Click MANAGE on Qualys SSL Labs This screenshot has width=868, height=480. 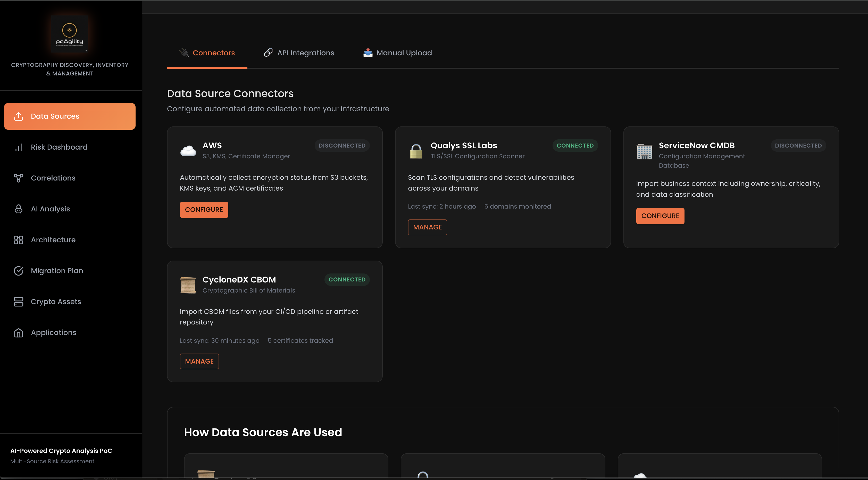[x=427, y=227]
